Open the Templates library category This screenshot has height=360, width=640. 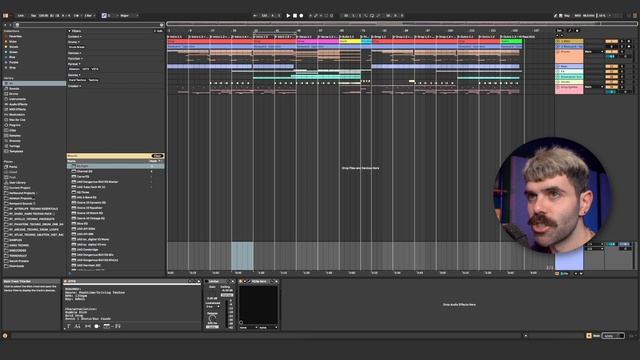16,151
